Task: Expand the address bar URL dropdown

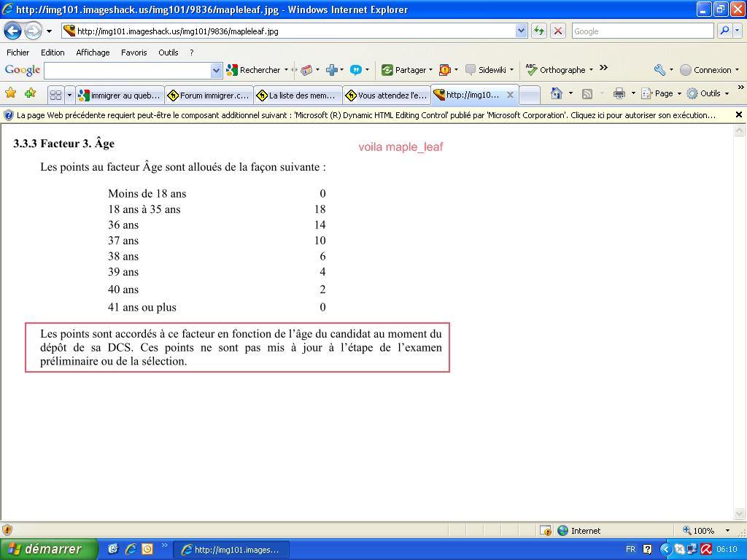Action: click(521, 31)
